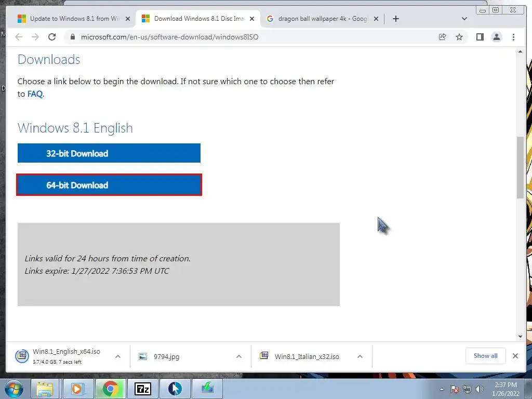Click the vertical scrollbar thumb
This screenshot has height=399, width=532.
tap(520, 168)
